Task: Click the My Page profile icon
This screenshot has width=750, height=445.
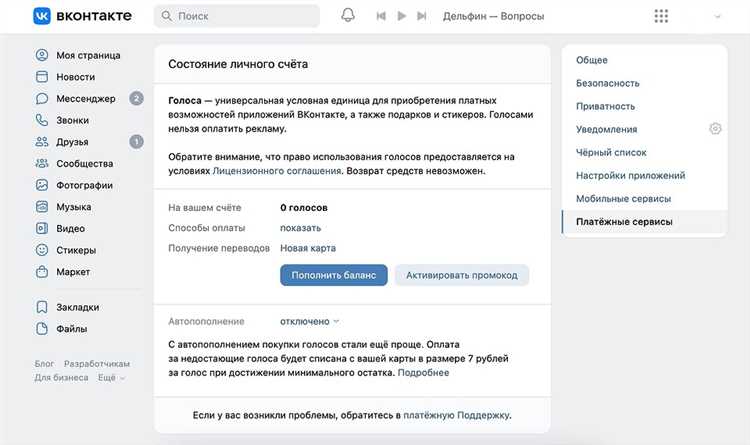Action: [42, 55]
